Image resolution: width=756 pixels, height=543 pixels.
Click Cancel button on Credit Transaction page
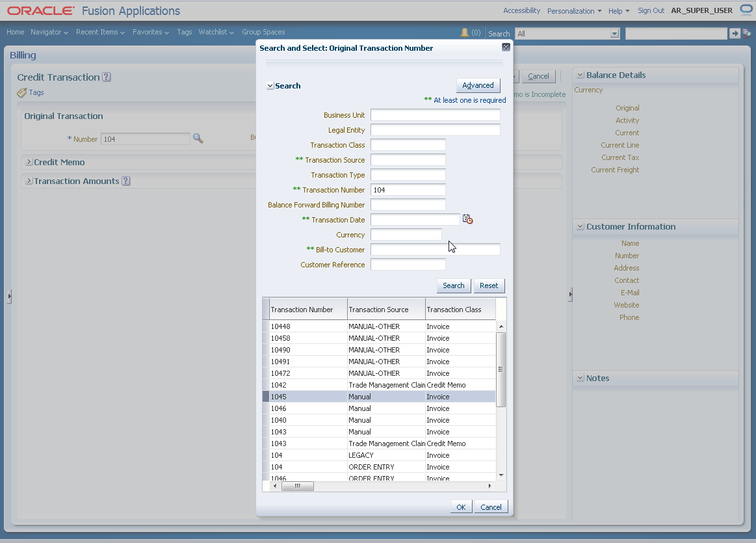(538, 75)
